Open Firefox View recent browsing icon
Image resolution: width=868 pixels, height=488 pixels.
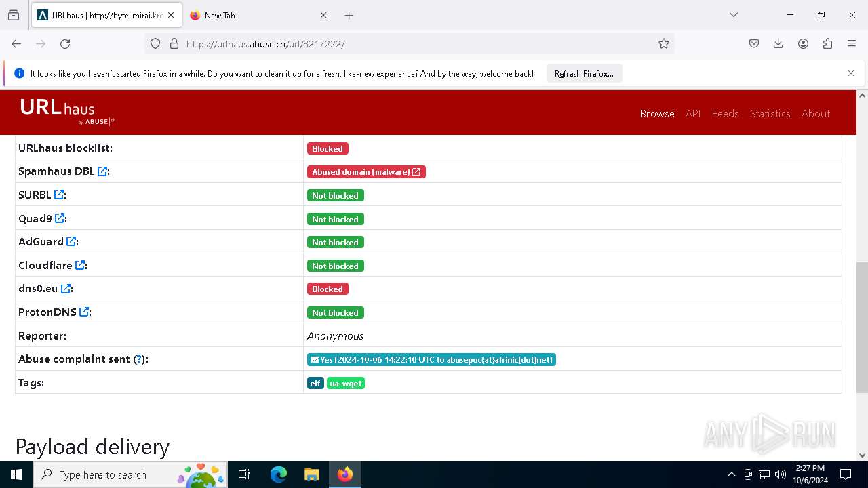pos(14,15)
